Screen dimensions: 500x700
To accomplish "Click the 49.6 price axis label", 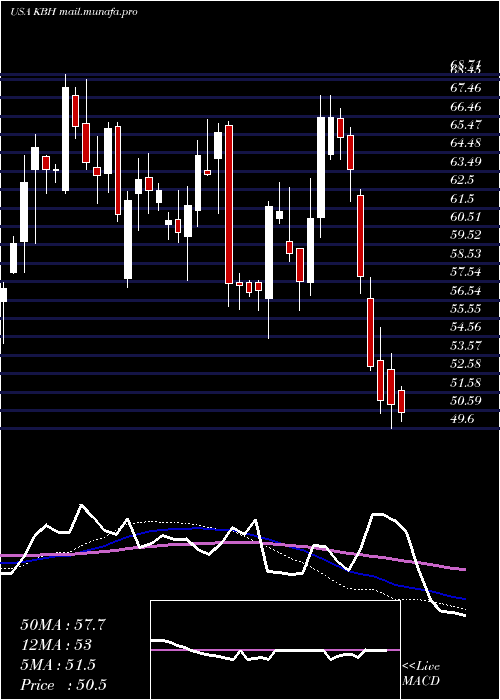I will click(462, 419).
